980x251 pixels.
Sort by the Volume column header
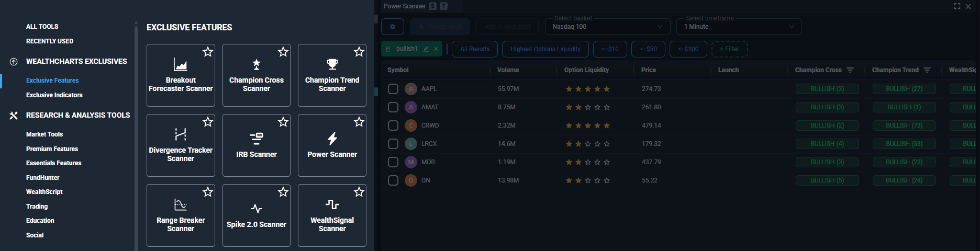[508, 70]
